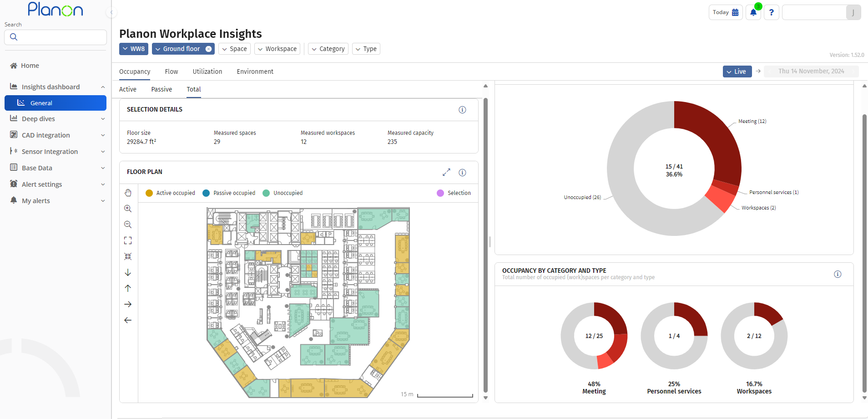868x419 pixels.
Task: Switch to the Environment tab
Action: [255, 72]
